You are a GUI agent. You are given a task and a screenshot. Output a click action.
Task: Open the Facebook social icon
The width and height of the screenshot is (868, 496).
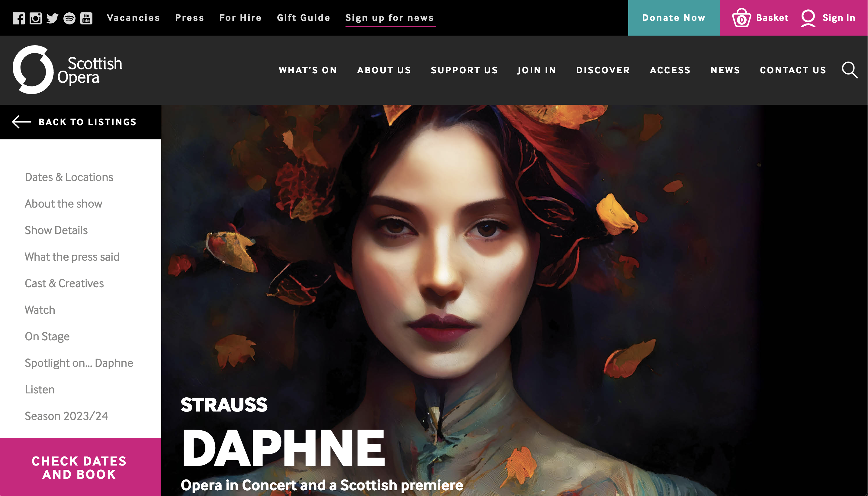(18, 18)
